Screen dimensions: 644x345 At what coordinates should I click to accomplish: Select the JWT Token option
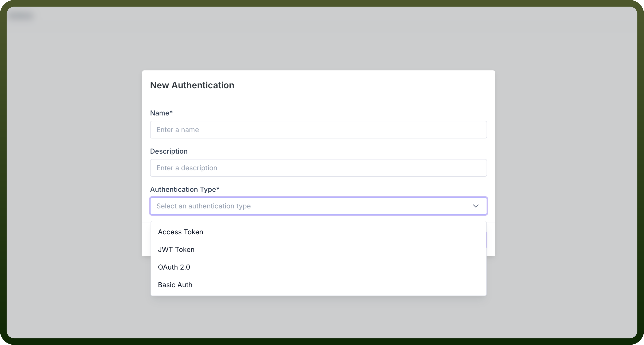click(318, 250)
